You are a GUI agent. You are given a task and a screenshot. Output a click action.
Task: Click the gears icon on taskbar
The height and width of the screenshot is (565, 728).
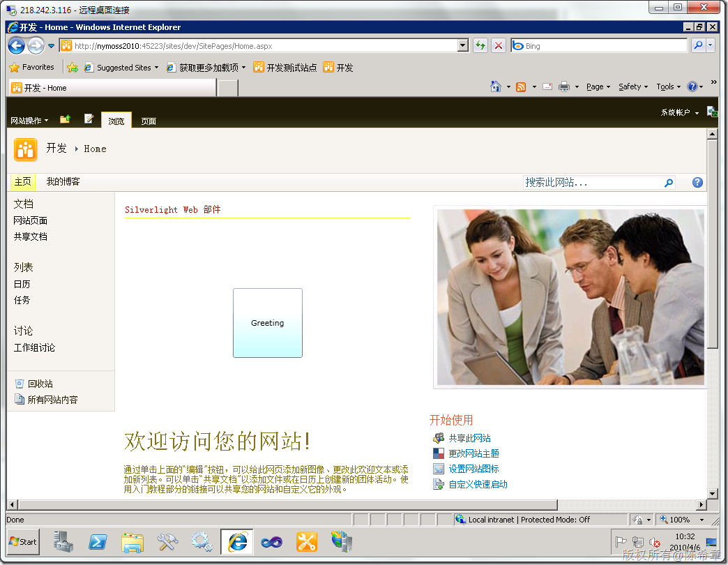tap(202, 542)
